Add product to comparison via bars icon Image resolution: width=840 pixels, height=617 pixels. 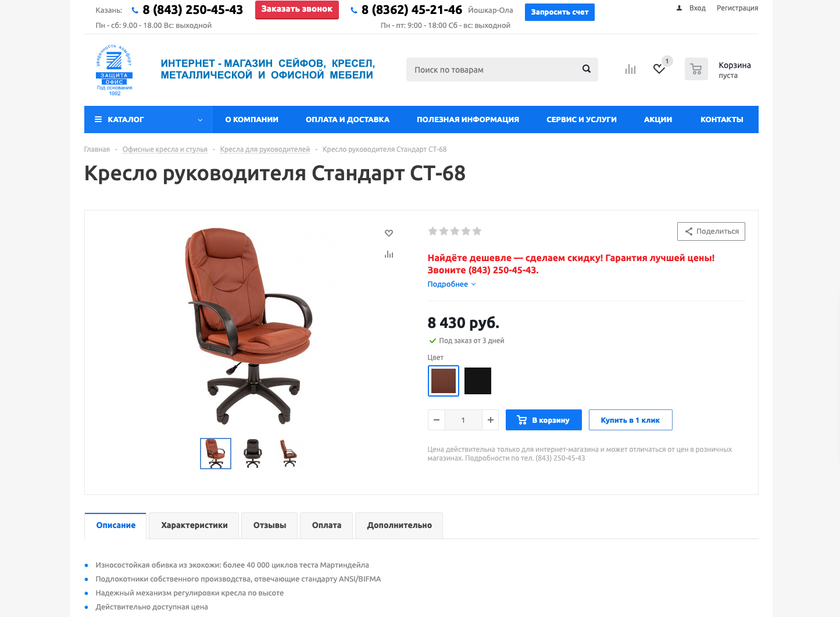tap(389, 254)
